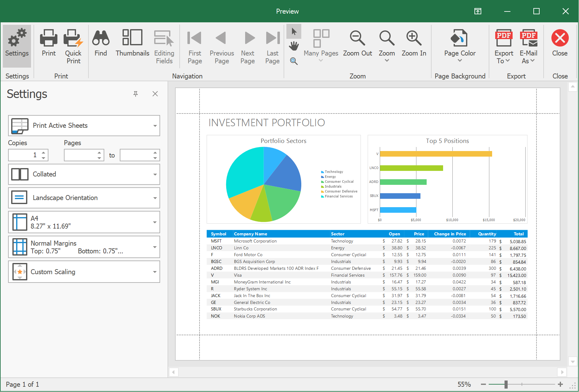The height and width of the screenshot is (392, 579).
Task: Activate the Magnifier tool icon
Action: (294, 61)
